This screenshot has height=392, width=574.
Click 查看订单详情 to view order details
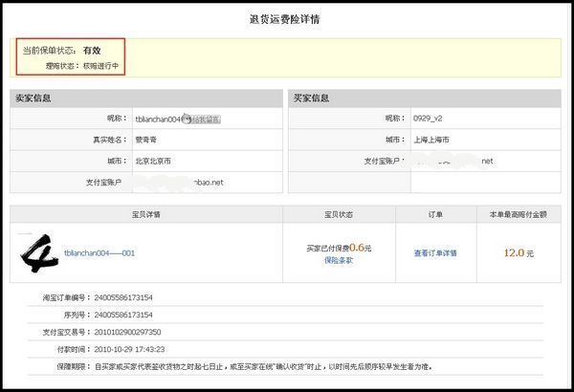coord(435,253)
